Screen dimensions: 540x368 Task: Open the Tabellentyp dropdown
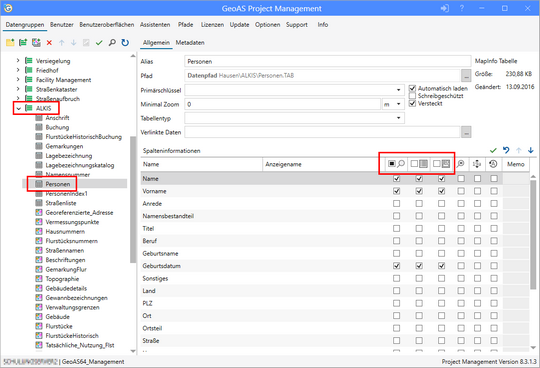pyautogui.click(x=398, y=118)
